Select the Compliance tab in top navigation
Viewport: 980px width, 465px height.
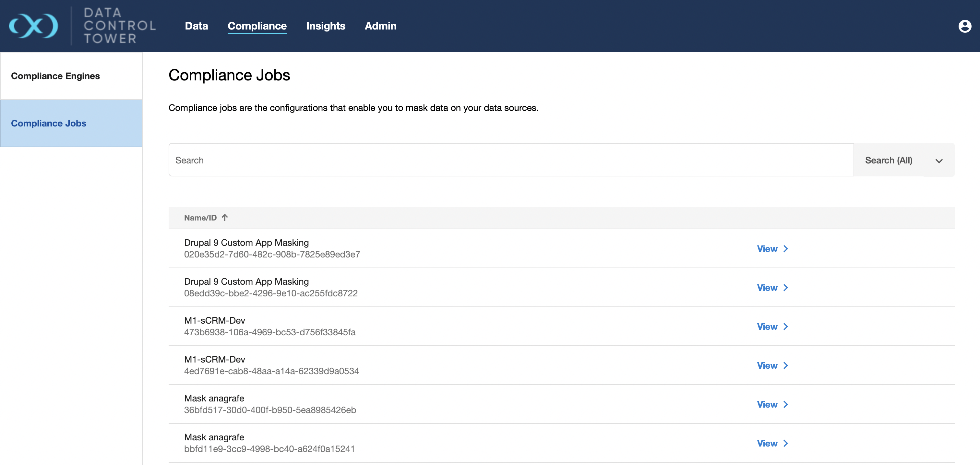tap(257, 26)
